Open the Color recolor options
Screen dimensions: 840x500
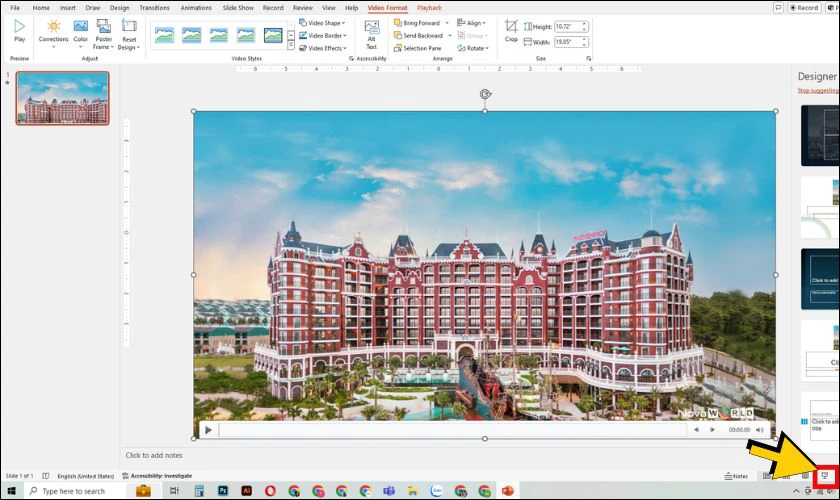[x=81, y=34]
